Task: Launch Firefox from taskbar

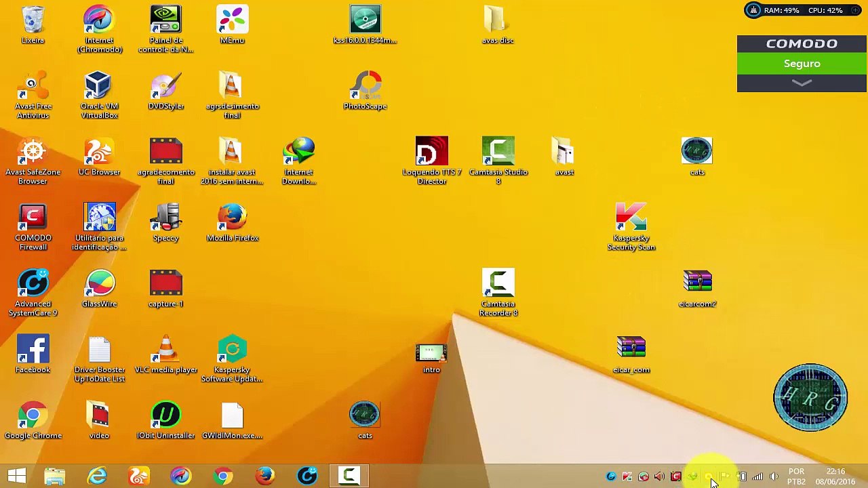Action: [x=265, y=476]
